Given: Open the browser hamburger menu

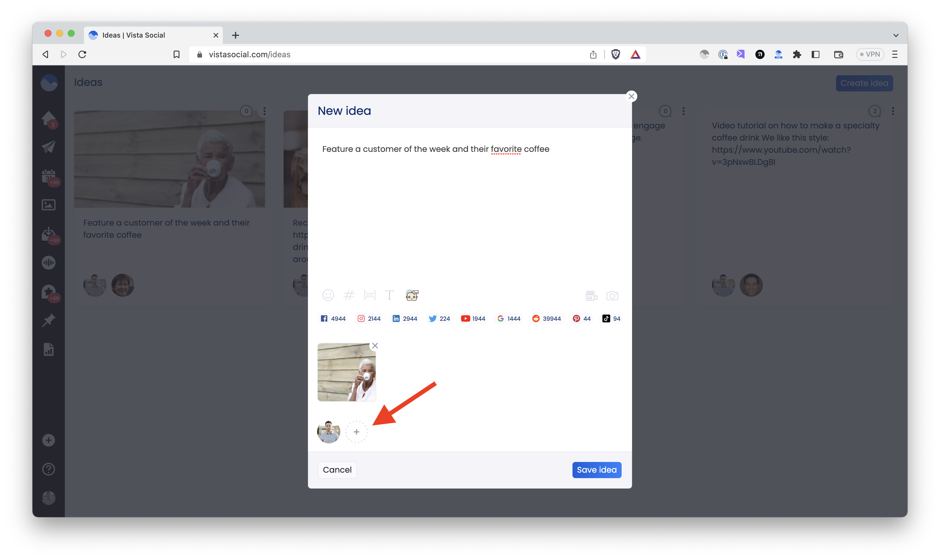Looking at the screenshot, I should coord(895,54).
